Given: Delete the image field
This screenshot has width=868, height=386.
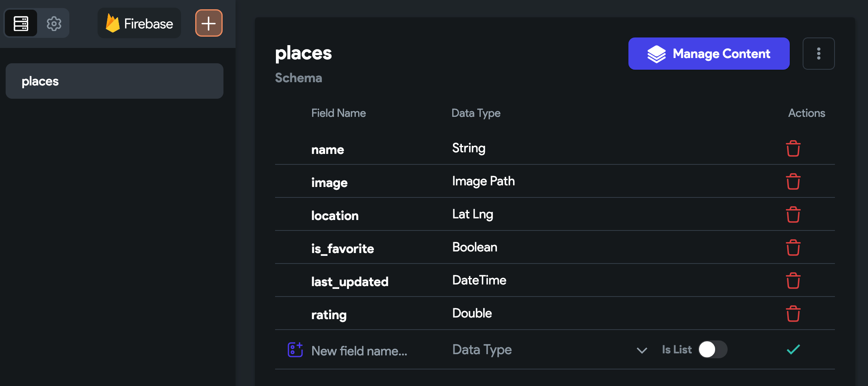Looking at the screenshot, I should click(x=793, y=182).
